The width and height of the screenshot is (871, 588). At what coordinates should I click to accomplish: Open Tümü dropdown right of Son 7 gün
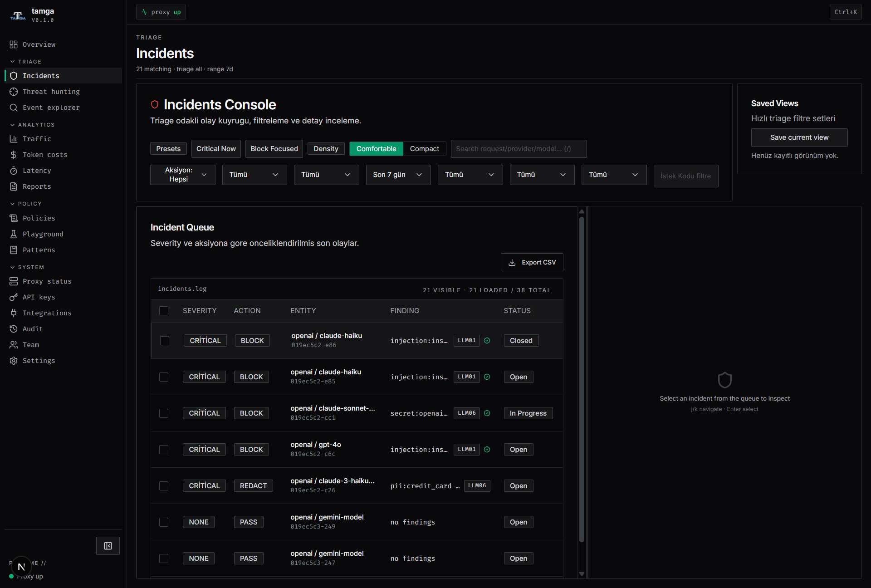point(470,175)
